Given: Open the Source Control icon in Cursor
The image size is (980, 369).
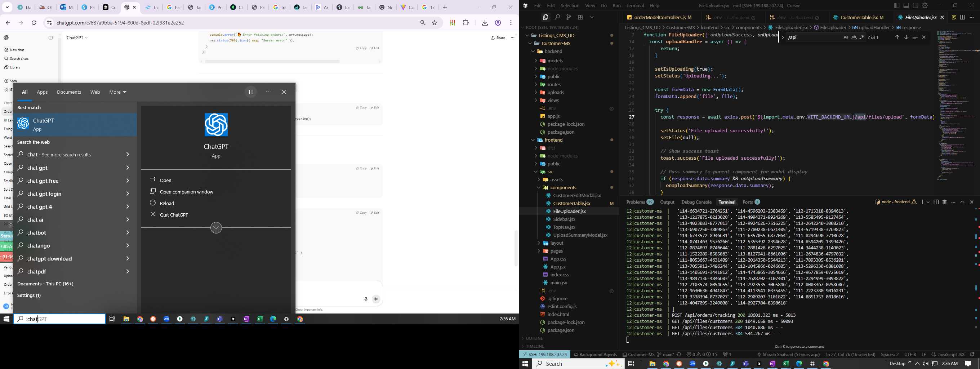Looking at the screenshot, I should [x=569, y=17].
